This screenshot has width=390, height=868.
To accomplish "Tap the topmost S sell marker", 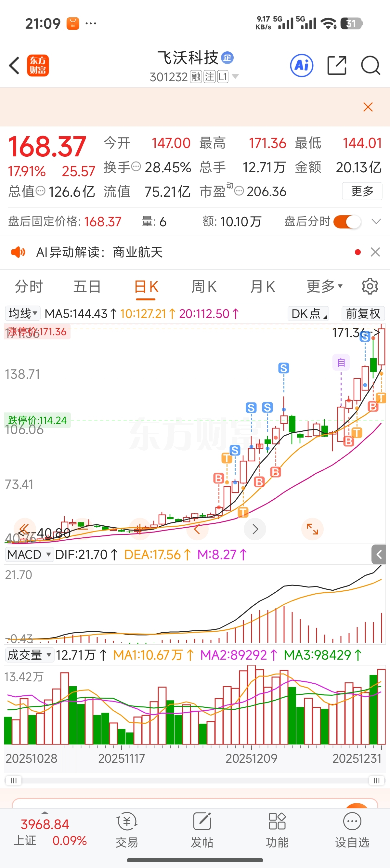I will point(365,336).
